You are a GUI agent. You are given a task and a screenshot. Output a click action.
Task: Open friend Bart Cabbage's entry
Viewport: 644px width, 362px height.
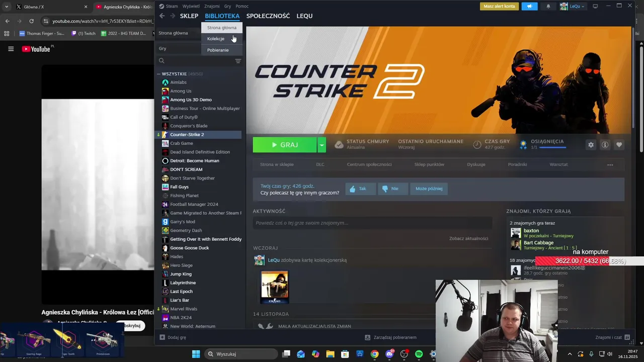point(538,242)
